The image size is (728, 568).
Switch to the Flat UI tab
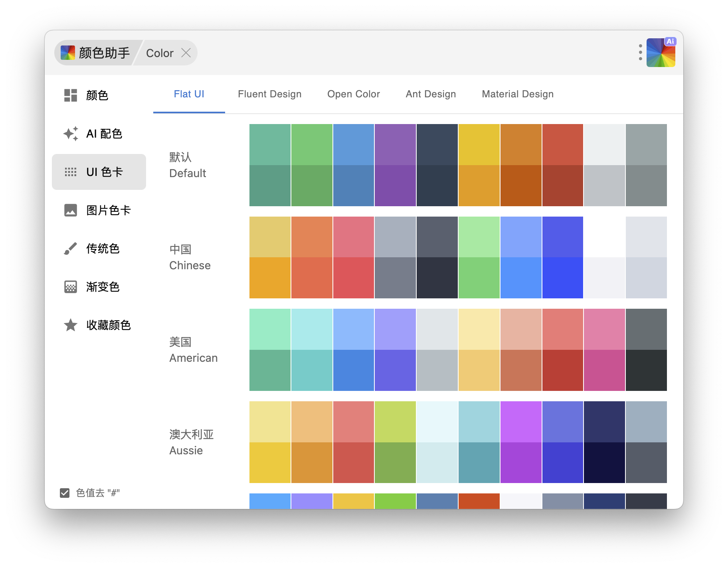click(189, 94)
